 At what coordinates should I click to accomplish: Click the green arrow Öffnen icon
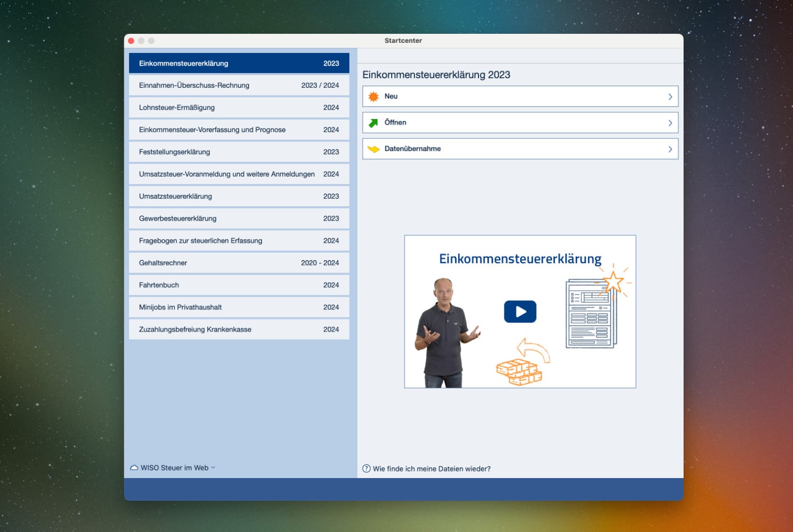(373, 123)
